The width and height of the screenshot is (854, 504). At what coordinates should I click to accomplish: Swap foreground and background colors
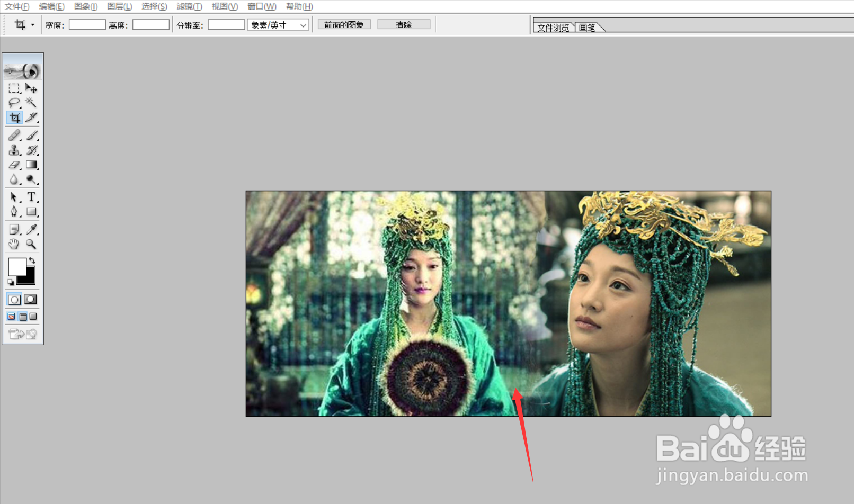pos(32,260)
